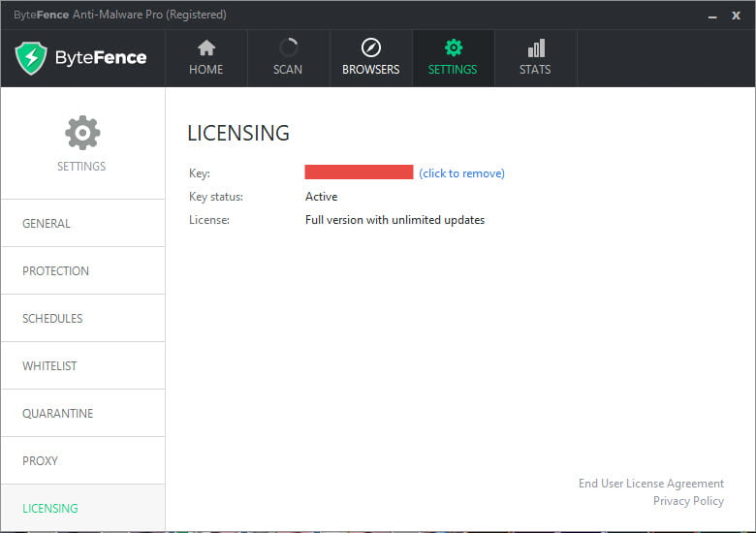The image size is (756, 533).
Task: Minimize the ByteFence window
Action: tap(712, 16)
